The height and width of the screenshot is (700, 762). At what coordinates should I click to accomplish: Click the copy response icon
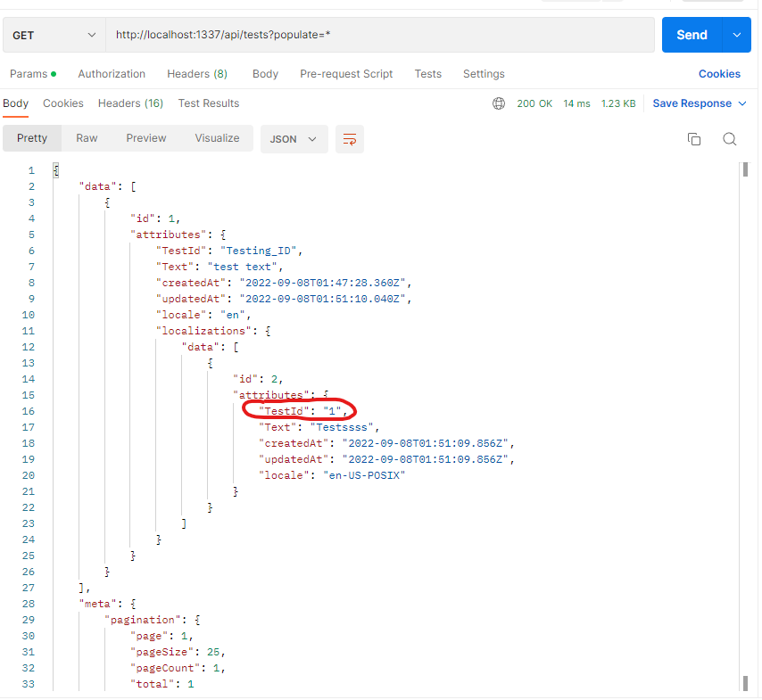tap(694, 139)
